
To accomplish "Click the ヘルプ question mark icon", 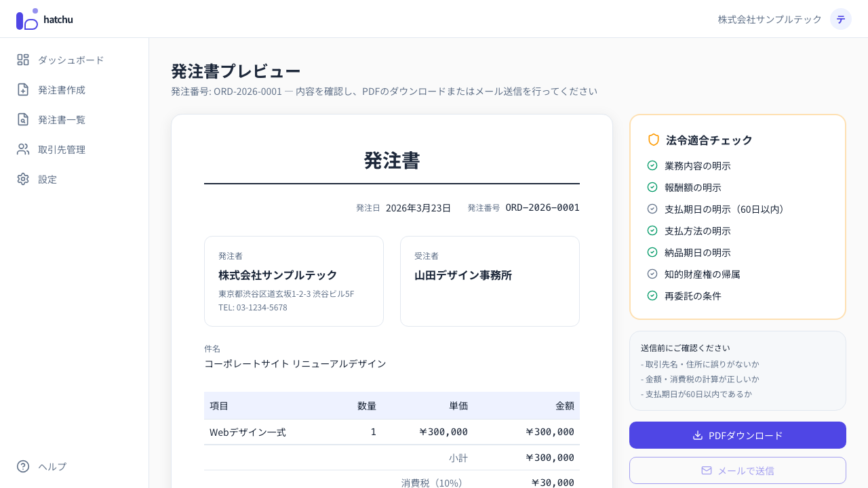I will coord(23,466).
